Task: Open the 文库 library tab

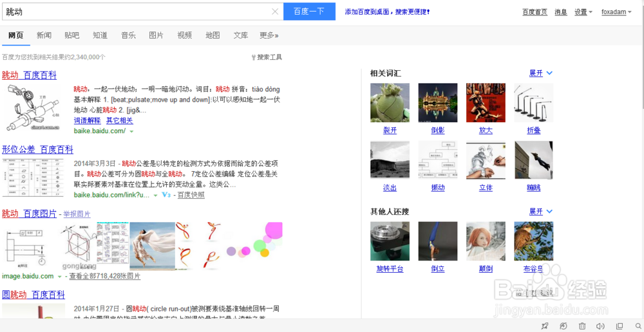Action: (x=241, y=35)
